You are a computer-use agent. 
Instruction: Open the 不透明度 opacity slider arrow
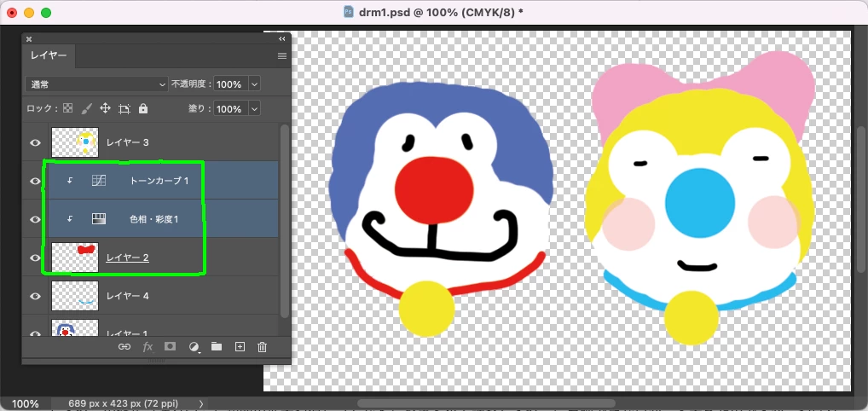[x=254, y=84]
